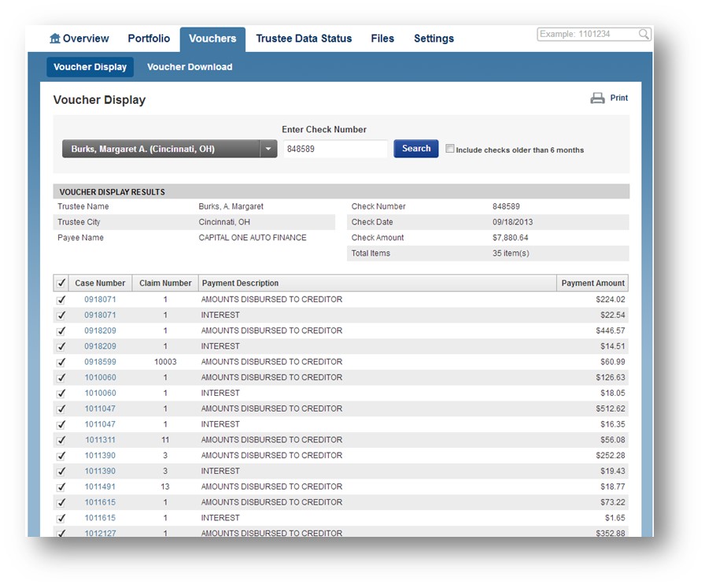Enable Include checks older than 6 months

(x=450, y=149)
